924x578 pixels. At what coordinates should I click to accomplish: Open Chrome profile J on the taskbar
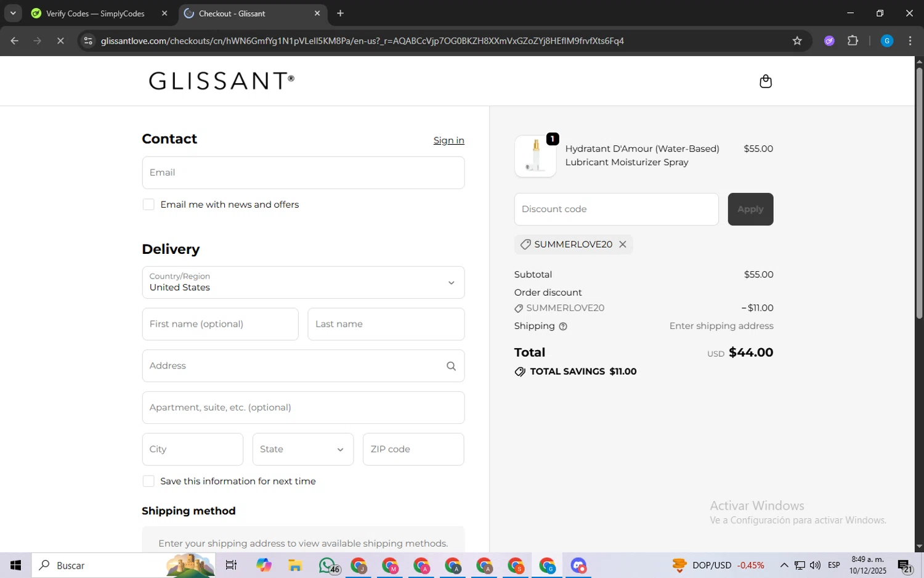[359, 565]
